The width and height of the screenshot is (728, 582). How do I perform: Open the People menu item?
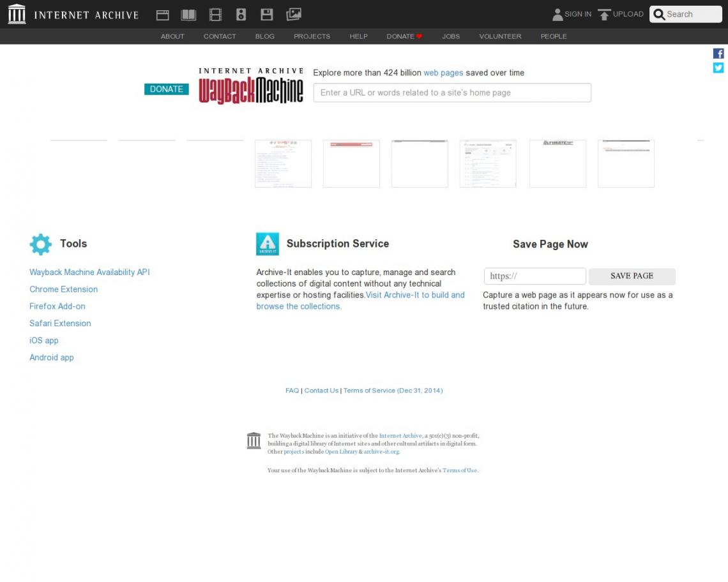point(554,36)
